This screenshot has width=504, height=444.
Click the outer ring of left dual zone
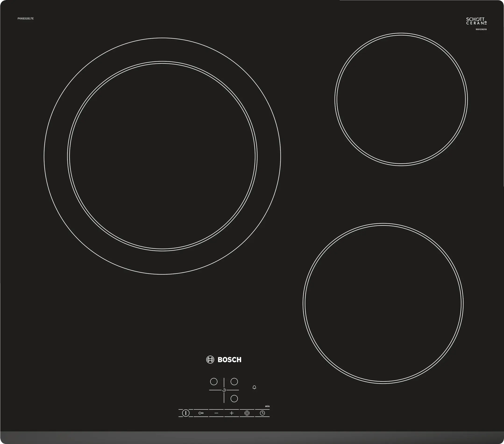click(56, 156)
